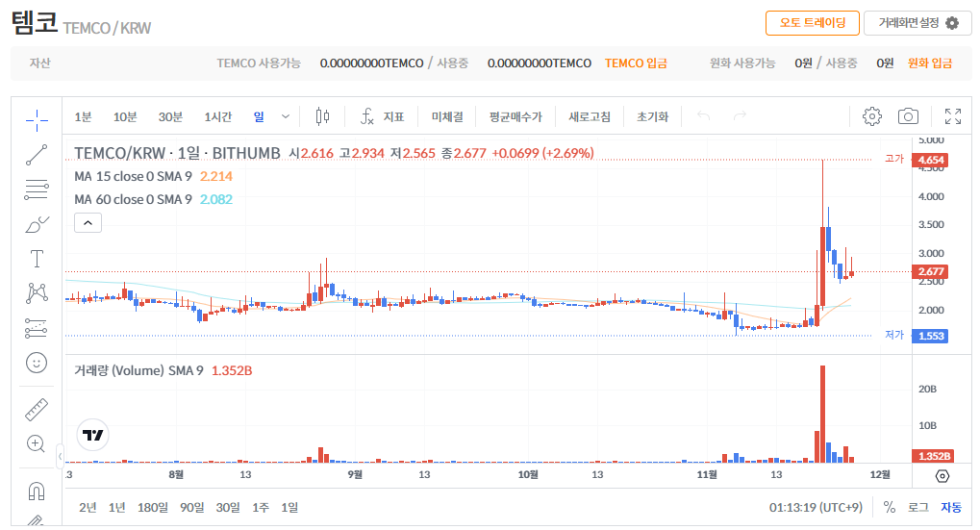Image resolution: width=980 pixels, height=530 pixels.
Task: Open the 원화 입금 deposit link
Action: point(930,63)
